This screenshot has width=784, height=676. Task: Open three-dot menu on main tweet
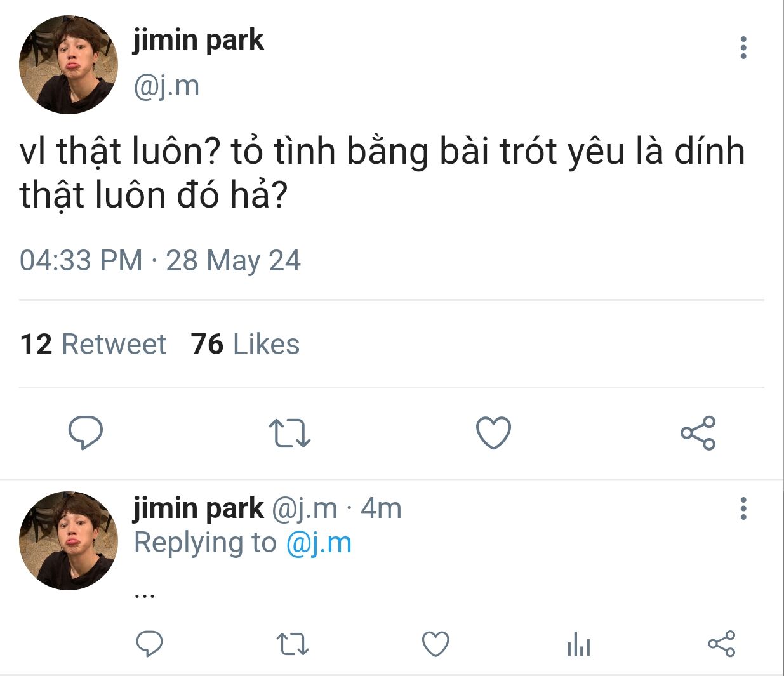click(743, 48)
